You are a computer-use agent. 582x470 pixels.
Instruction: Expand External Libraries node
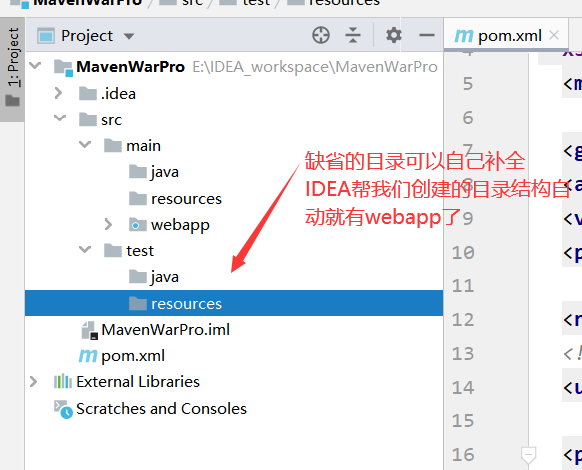click(33, 382)
